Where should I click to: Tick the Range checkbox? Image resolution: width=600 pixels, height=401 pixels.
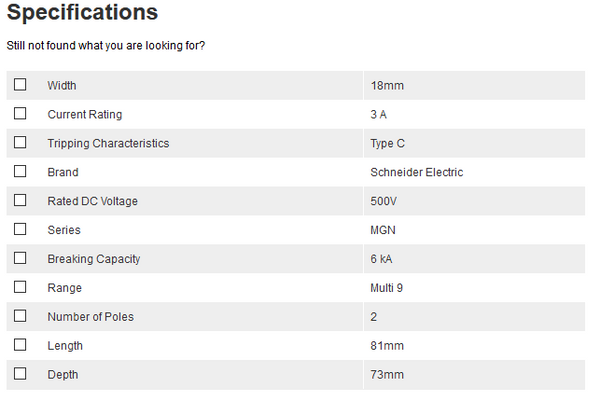click(20, 287)
